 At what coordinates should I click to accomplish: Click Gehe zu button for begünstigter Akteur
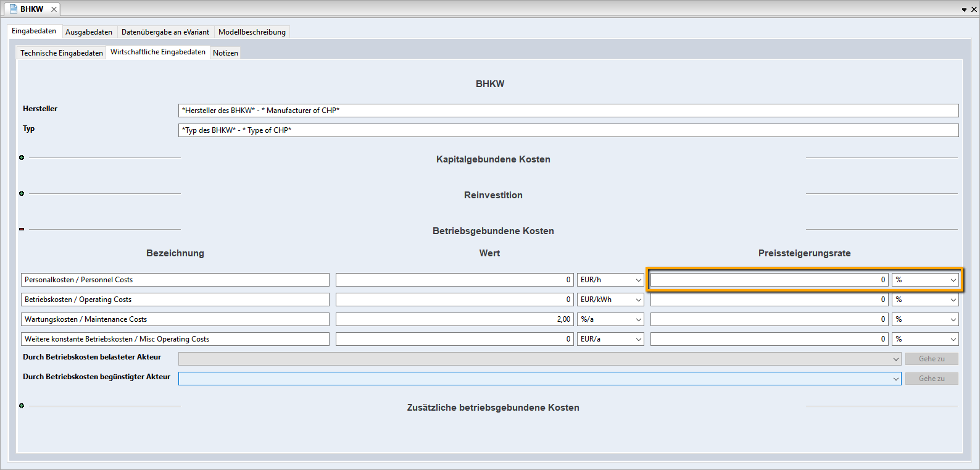931,379
